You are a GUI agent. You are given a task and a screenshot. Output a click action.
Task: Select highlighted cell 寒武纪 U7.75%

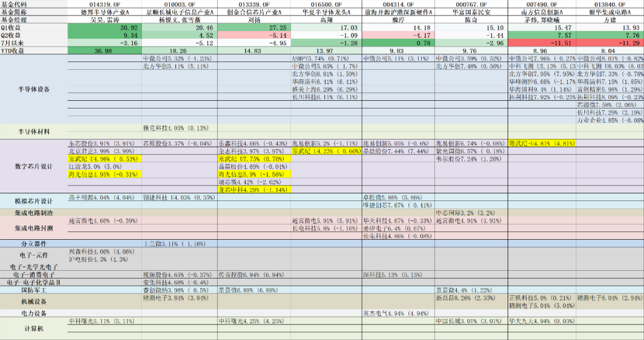254,159
